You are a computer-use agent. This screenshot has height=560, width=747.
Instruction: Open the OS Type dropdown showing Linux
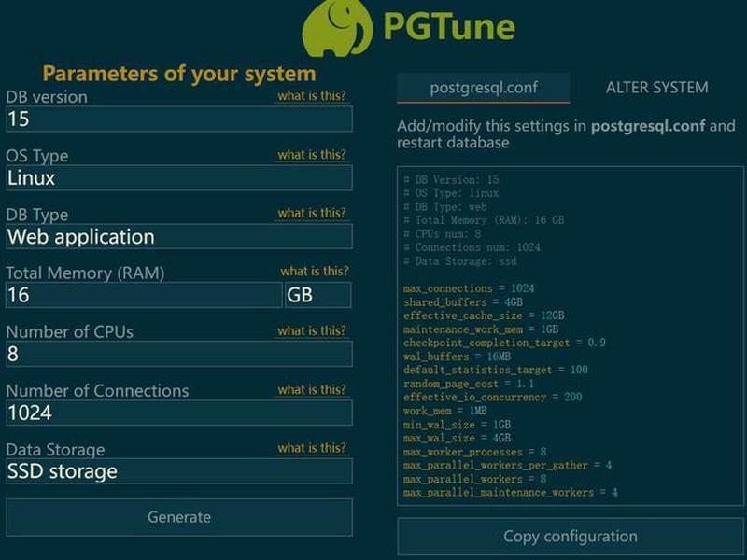point(179,178)
